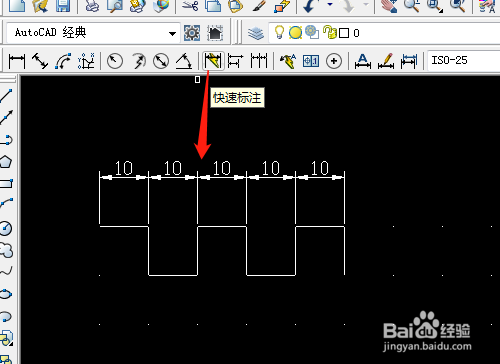Click the last 10 dimension text

click(320, 168)
